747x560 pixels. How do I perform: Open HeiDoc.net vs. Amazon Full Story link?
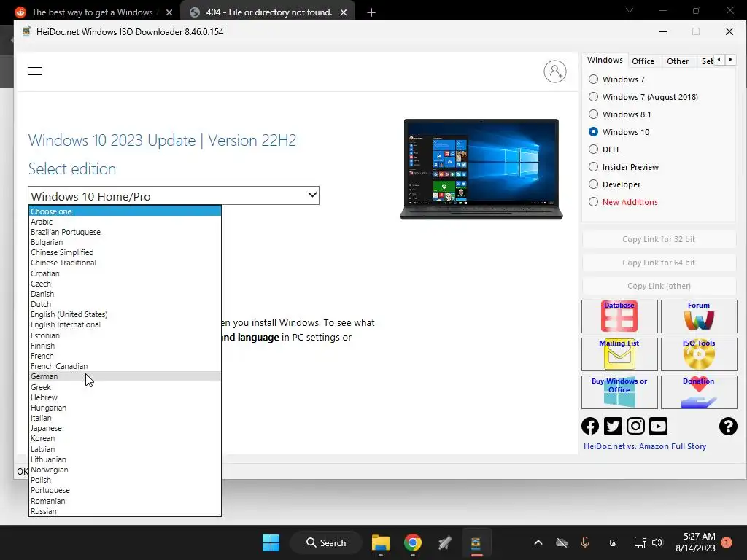pyautogui.click(x=645, y=446)
